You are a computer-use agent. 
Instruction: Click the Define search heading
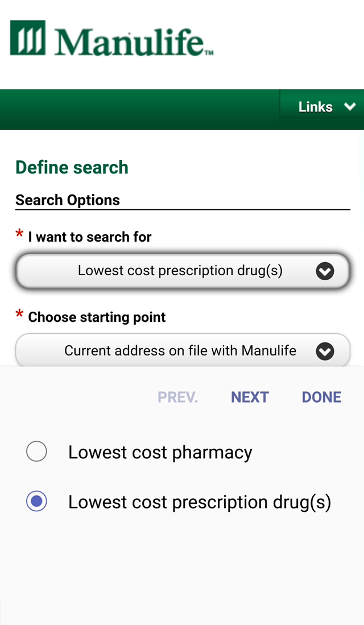[71, 168]
